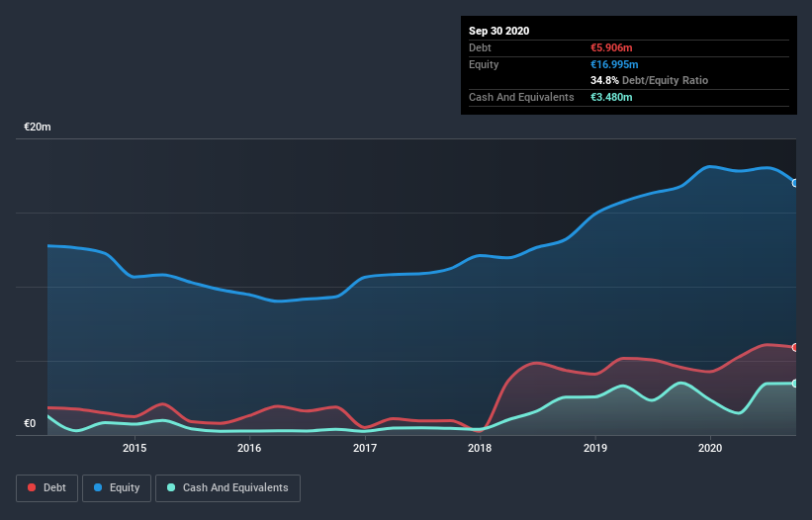Image resolution: width=812 pixels, height=520 pixels.
Task: Click the Sep 30 2020 tooltip date
Action: pyautogui.click(x=498, y=31)
